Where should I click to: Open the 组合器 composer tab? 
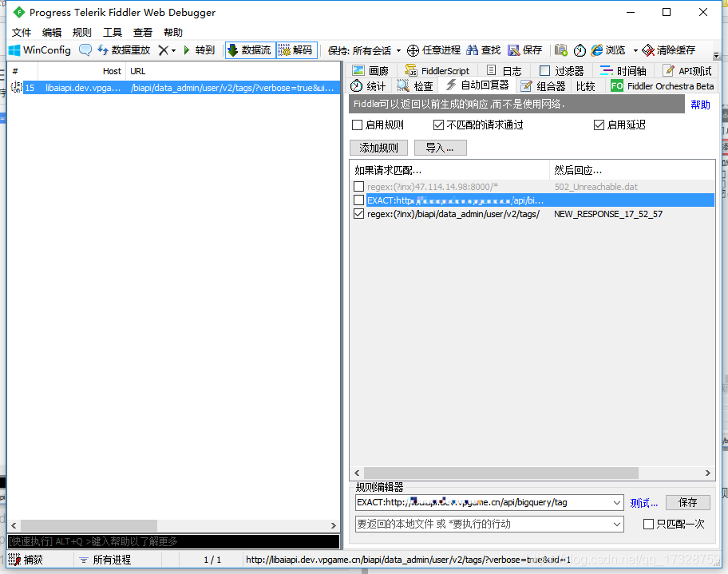(544, 86)
